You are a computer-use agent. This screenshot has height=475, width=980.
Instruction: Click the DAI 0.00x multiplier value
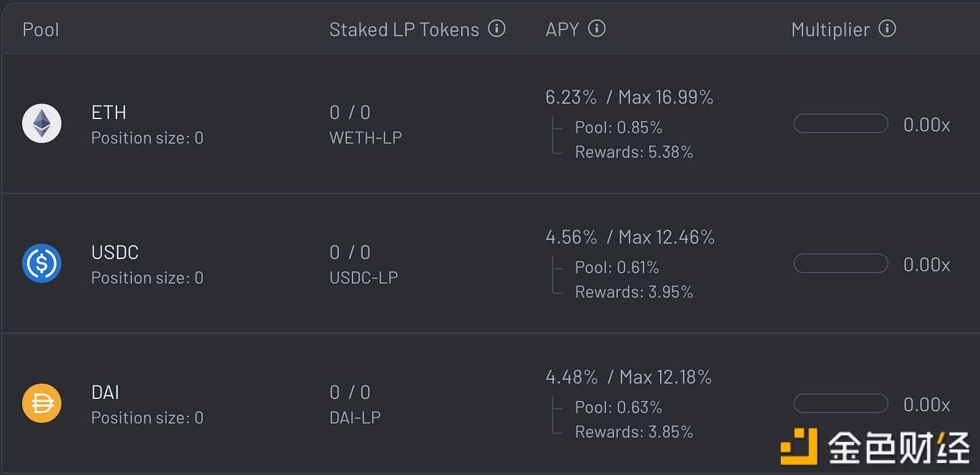tap(926, 404)
